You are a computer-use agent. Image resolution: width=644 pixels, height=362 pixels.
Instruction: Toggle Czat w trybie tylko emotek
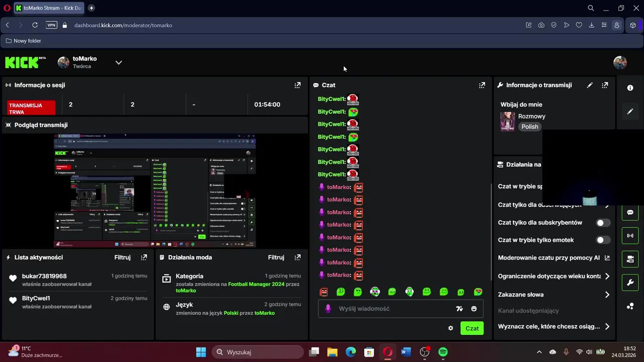[603, 240]
